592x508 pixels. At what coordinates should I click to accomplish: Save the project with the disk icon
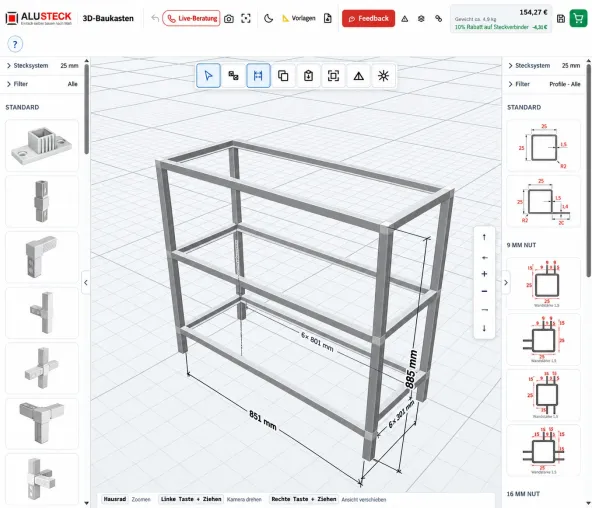561,18
